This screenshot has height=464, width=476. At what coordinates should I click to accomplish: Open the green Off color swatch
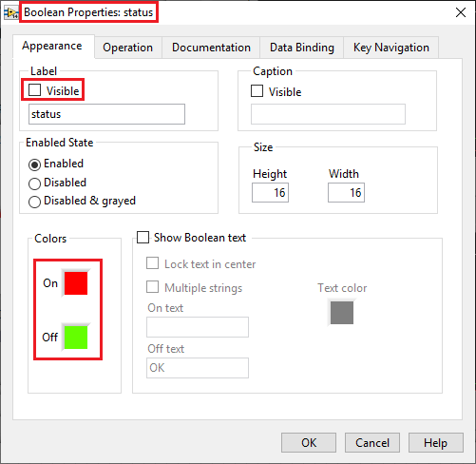coord(76,338)
